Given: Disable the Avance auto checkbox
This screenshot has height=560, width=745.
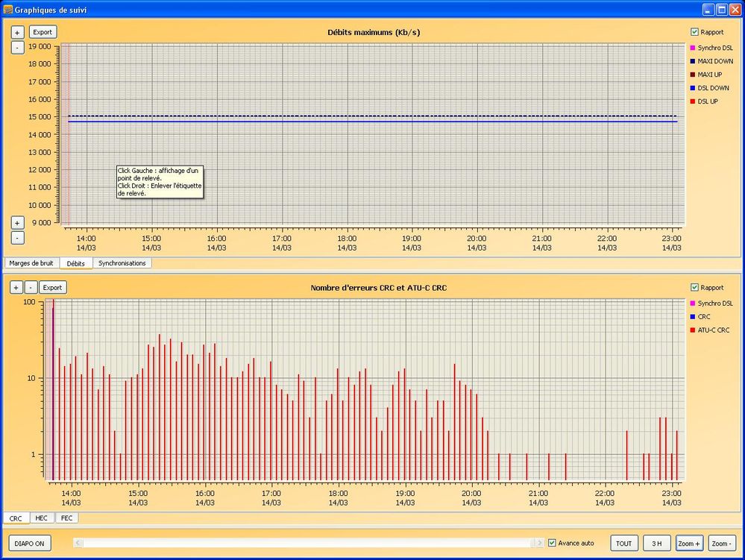Looking at the screenshot, I should coord(552,543).
